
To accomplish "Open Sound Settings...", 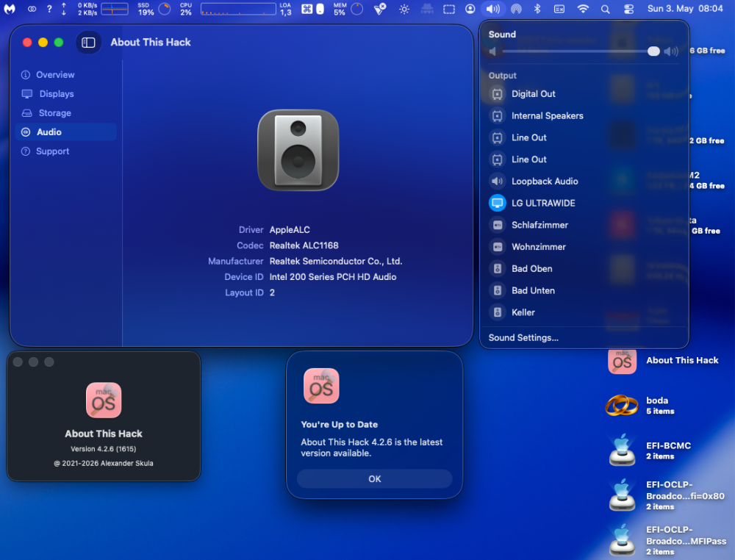I will 523,338.
